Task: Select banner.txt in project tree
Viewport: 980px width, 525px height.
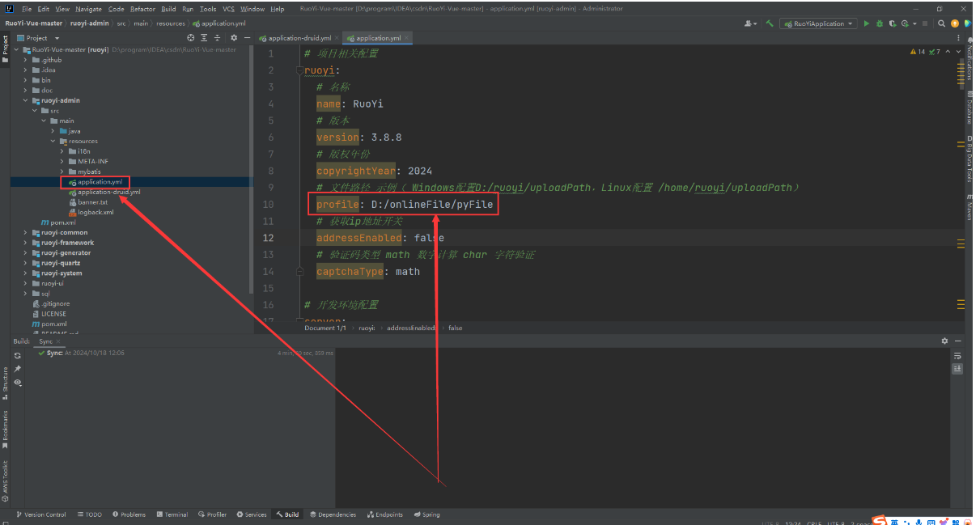Action: [88, 202]
